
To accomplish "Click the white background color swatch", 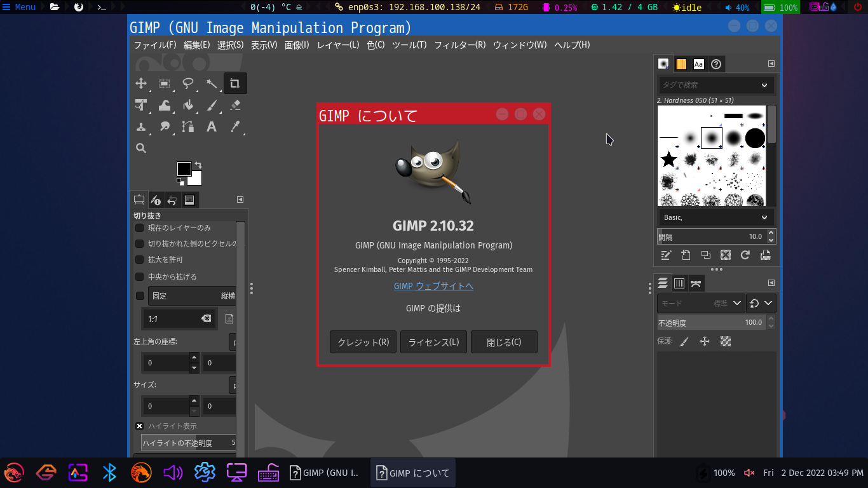I will click(196, 179).
